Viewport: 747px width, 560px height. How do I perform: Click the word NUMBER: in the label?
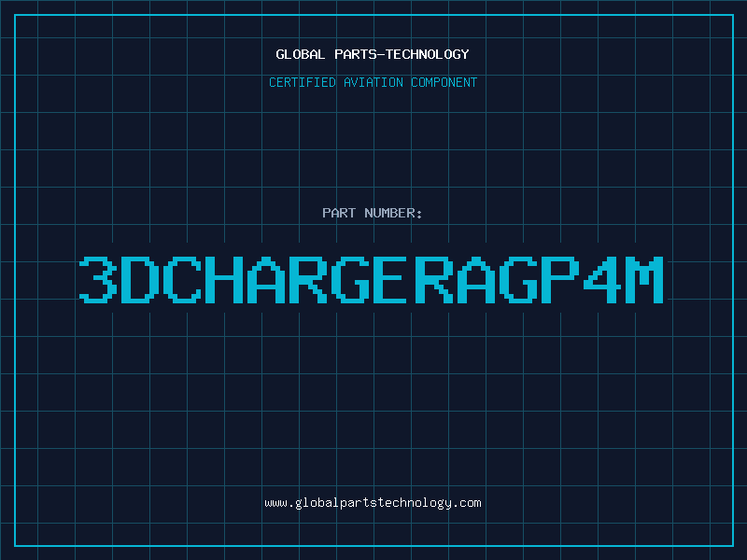point(393,213)
